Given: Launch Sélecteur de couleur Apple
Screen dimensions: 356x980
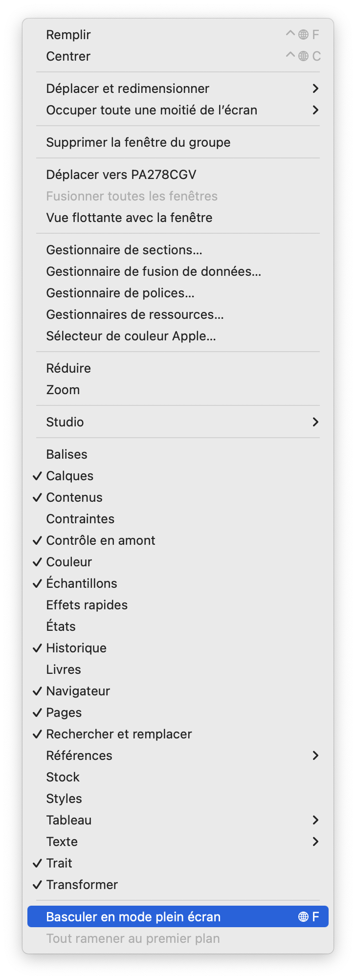Looking at the screenshot, I should 131,336.
